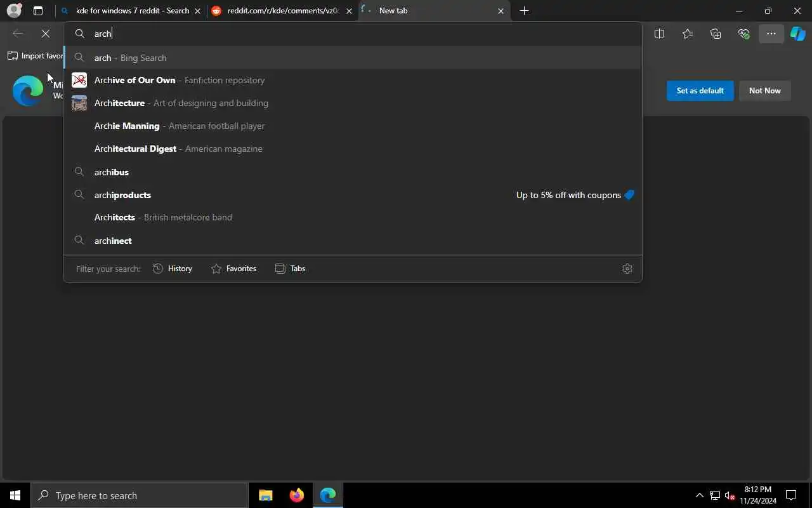812x508 pixels.
Task: Click the Set as default button
Action: click(700, 91)
